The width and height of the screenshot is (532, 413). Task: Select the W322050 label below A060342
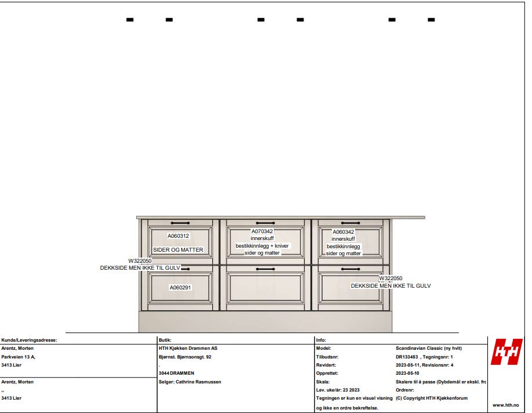tap(390, 278)
